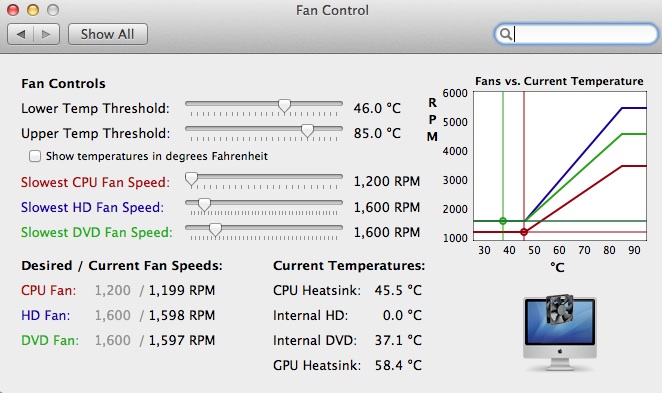Click the Fans vs. Current Temperature graph

coord(560,166)
